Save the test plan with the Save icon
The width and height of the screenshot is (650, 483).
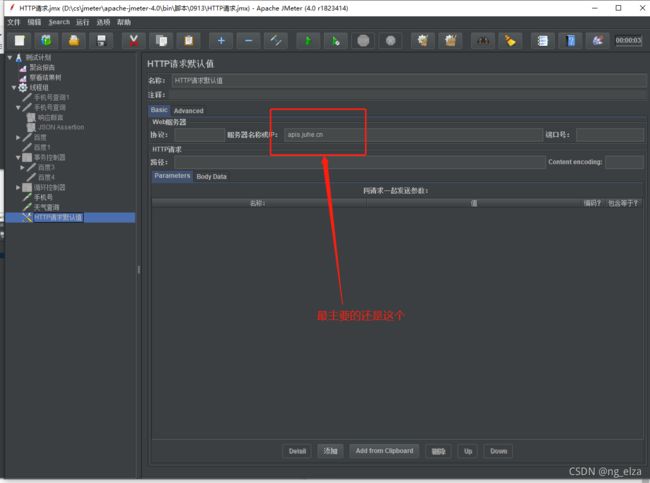pos(101,41)
